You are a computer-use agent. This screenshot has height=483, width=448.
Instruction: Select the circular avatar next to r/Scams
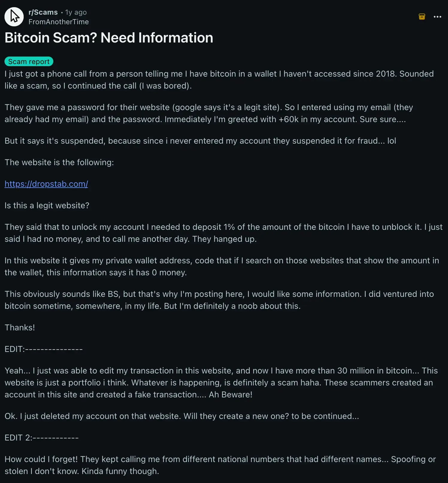[14, 16]
